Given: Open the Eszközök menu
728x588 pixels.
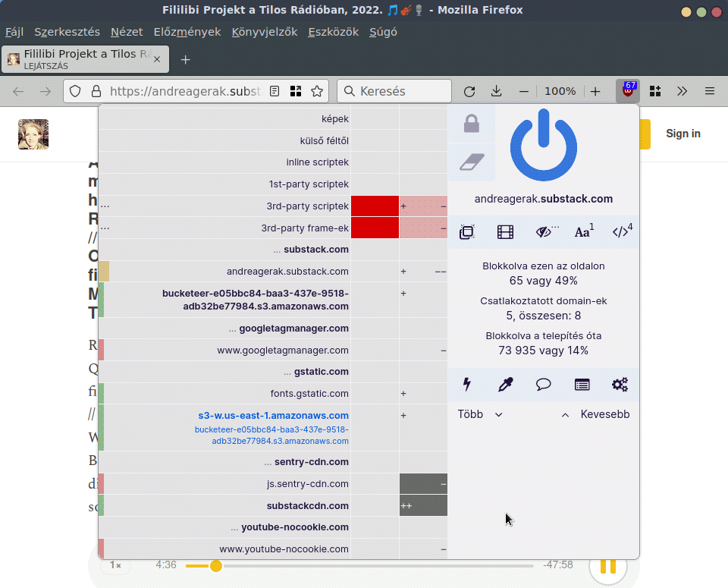Looking at the screenshot, I should pyautogui.click(x=334, y=32).
